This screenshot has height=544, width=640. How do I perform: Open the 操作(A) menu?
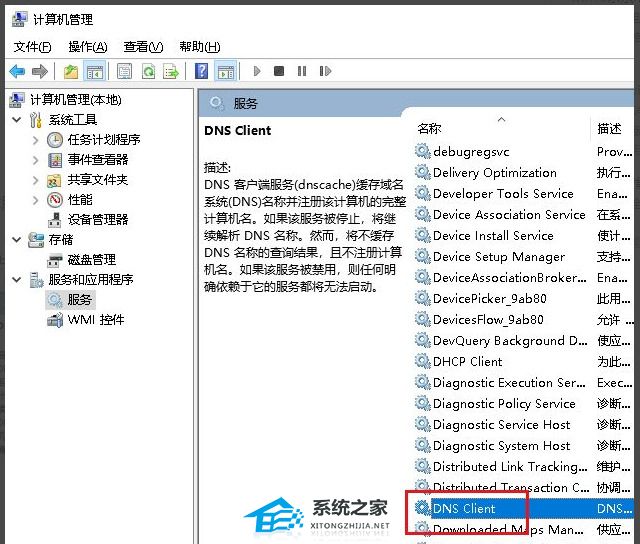(88, 47)
